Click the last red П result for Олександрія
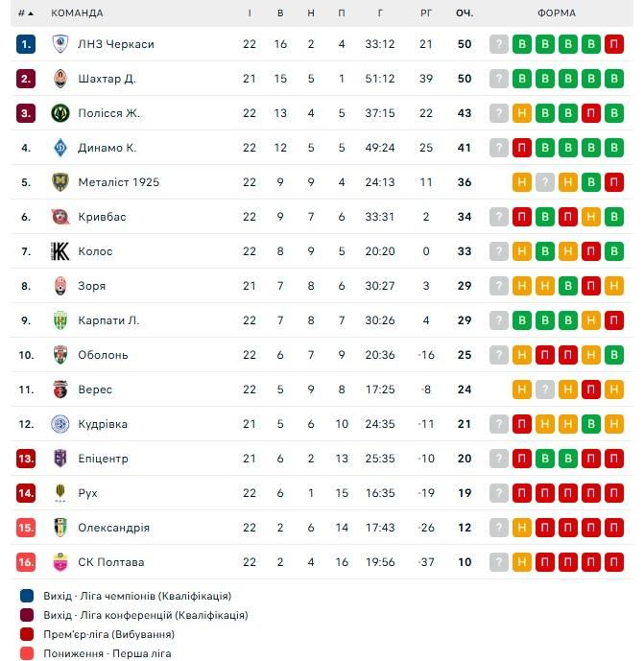The image size is (644, 661). coord(614,528)
